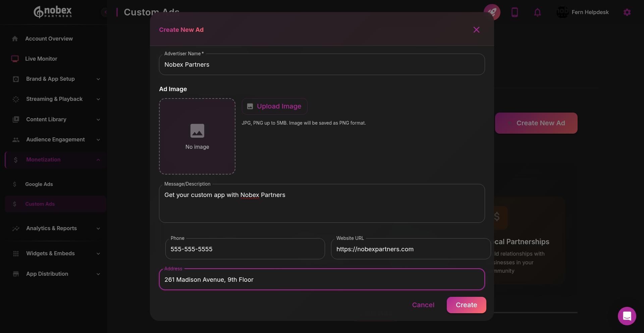
Task: Open the Nobex Partners logo
Action: (53, 12)
